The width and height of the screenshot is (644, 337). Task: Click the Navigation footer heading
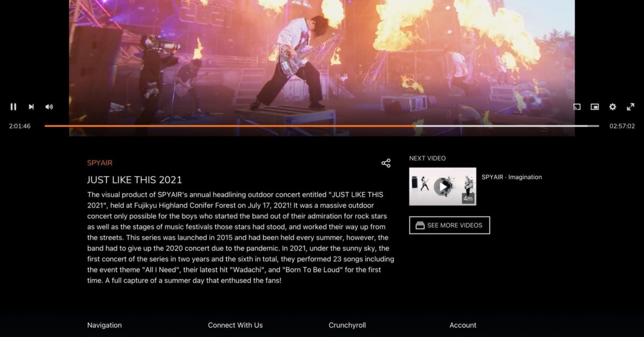pos(105,325)
